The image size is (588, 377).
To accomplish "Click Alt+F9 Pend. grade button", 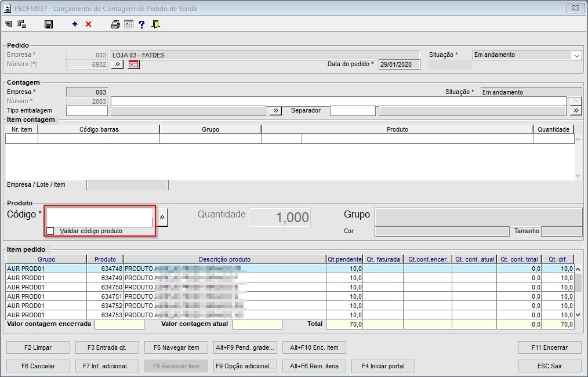I will click(245, 347).
